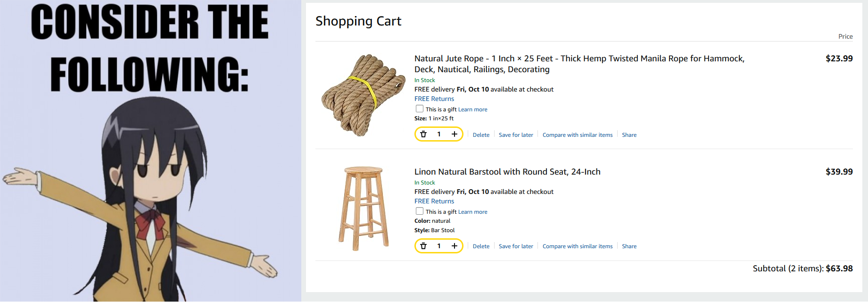Click the trash icon for the Linon Barstool

[x=423, y=246]
